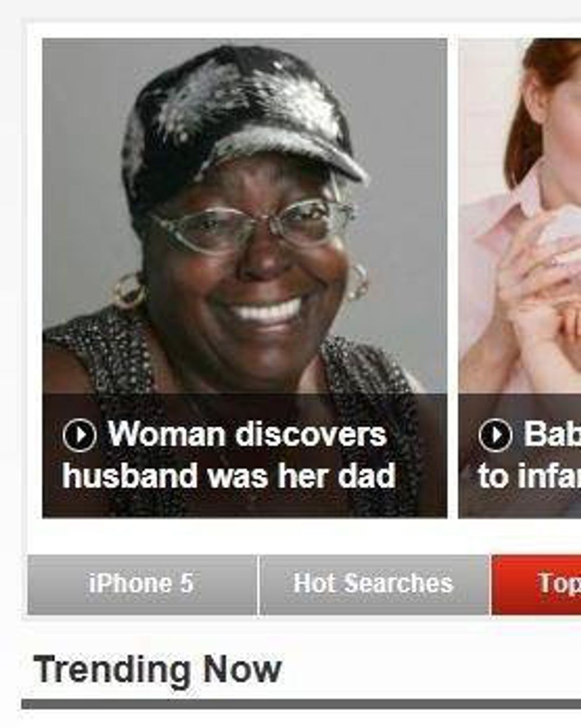Click the dark caption overlay on second story
Screen dimensions: 581x728
(x=520, y=455)
